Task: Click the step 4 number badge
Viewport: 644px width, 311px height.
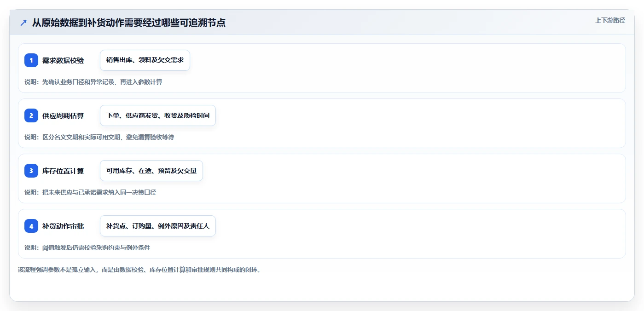Action: click(x=31, y=226)
